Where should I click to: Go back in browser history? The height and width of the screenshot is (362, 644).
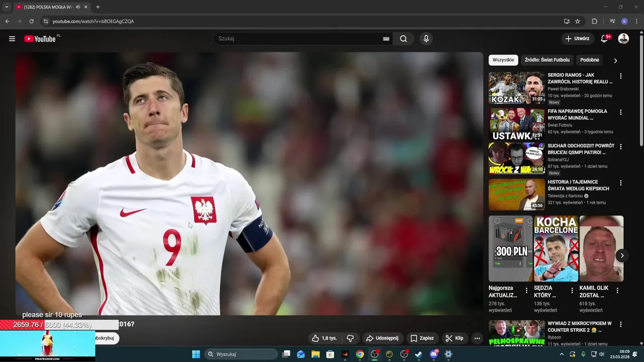[x=7, y=21]
